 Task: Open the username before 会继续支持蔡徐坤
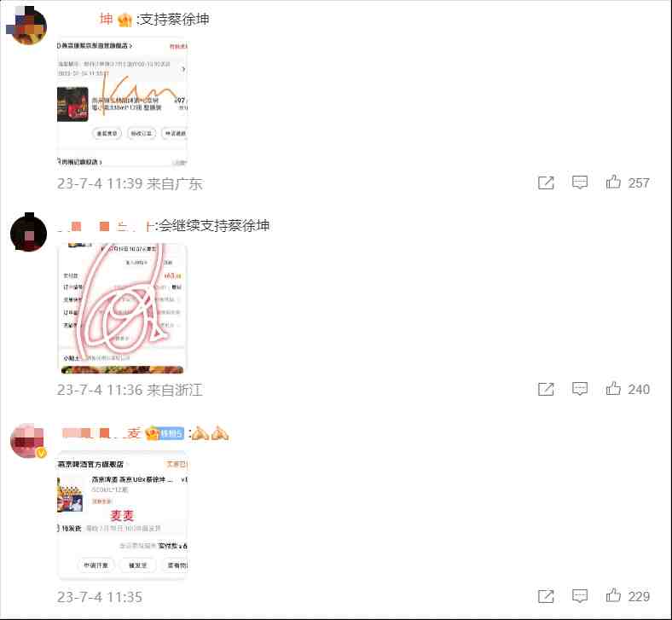point(106,226)
